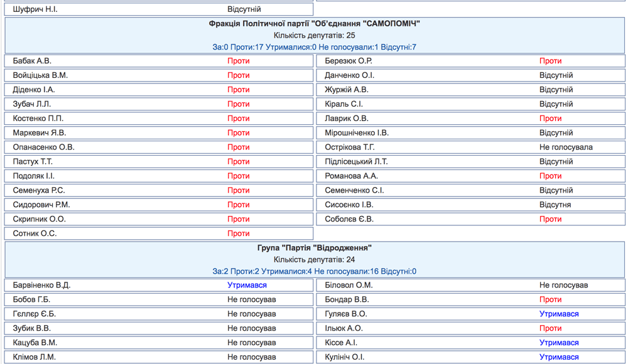Click the name "Бабак А.В."
The image size is (628, 364).
(32, 61)
